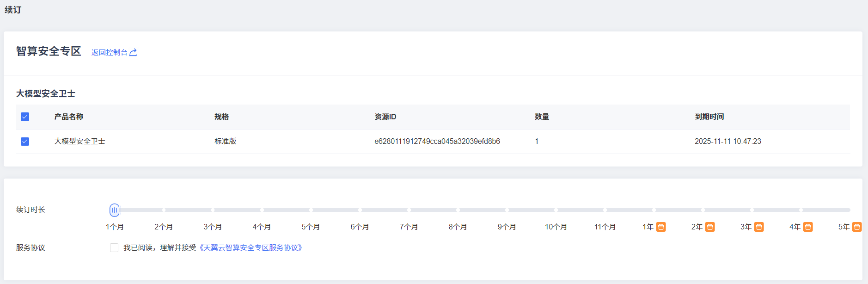This screenshot has height=284, width=868.
Task: Click the 资源ID column header
Action: point(385,117)
